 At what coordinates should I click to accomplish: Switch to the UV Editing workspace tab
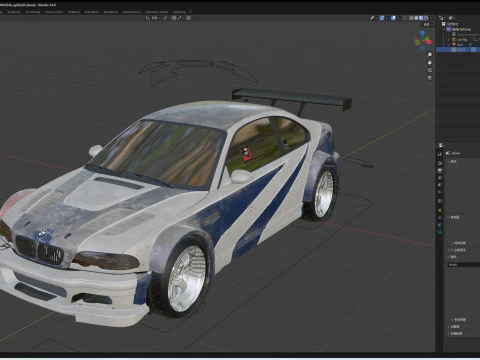pyautogui.click(x=33, y=12)
